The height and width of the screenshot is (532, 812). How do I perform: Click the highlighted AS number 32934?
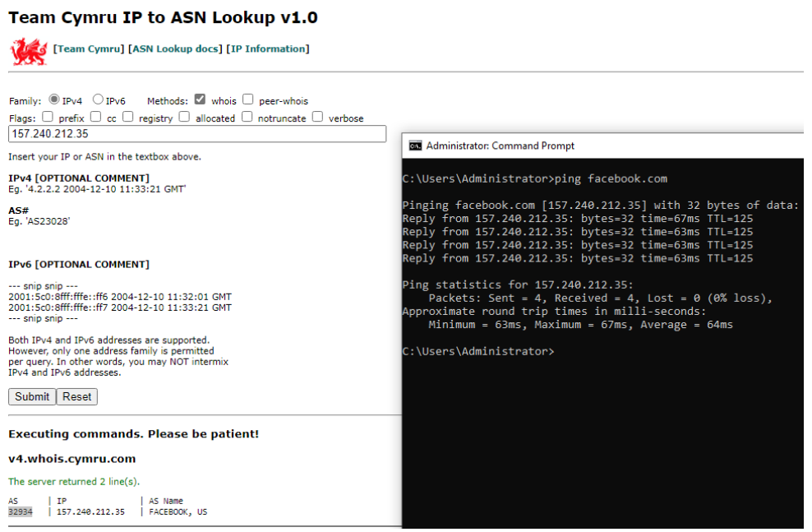21,511
